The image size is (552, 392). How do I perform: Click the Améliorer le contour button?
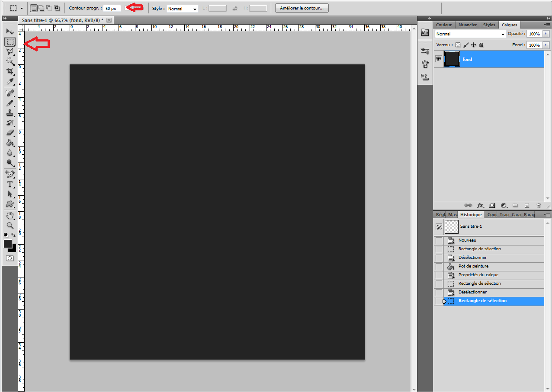pyautogui.click(x=302, y=8)
